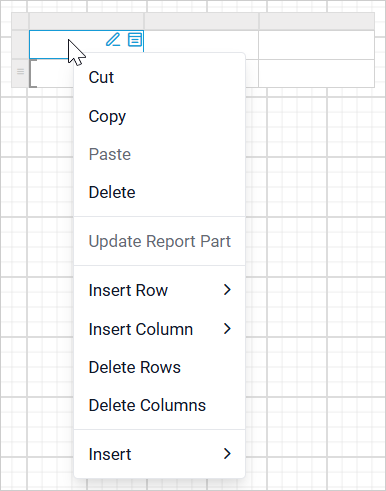Open the Insert Column submenu
Screen dimensions: 386x491
point(159,329)
